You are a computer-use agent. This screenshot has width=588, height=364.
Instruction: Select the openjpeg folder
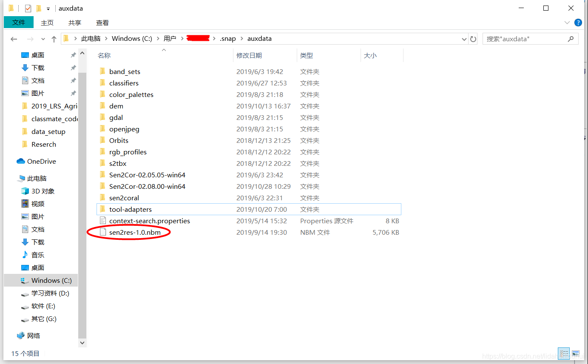point(124,129)
